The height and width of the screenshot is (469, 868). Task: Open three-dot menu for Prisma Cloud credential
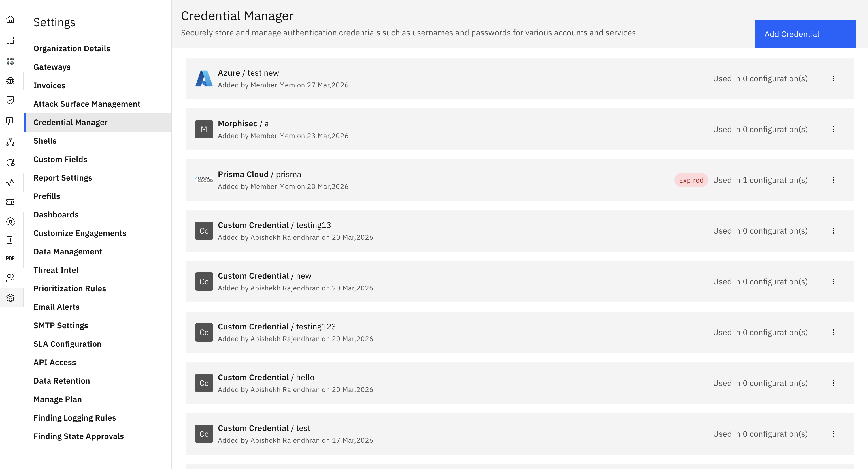(833, 180)
